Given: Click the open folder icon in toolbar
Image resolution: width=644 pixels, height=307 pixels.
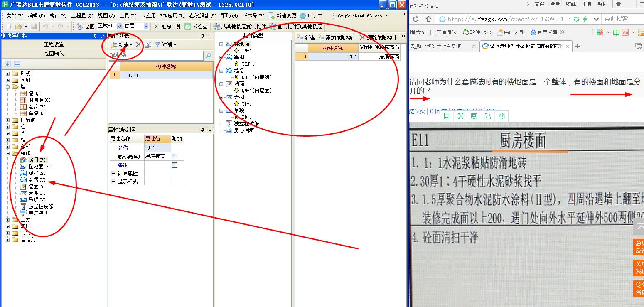Looking at the screenshot, I should coord(18,26).
